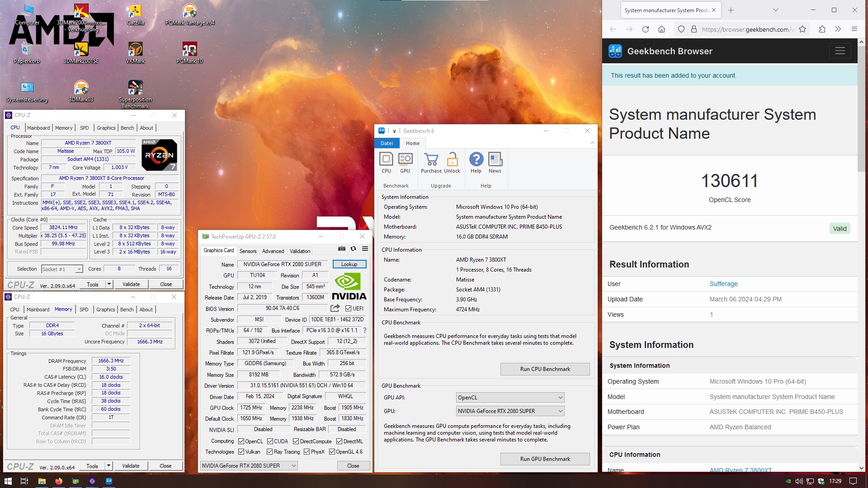The image size is (868, 488).
Task: Open the 3DMark2001SE desktop shortcut
Action: [81, 52]
